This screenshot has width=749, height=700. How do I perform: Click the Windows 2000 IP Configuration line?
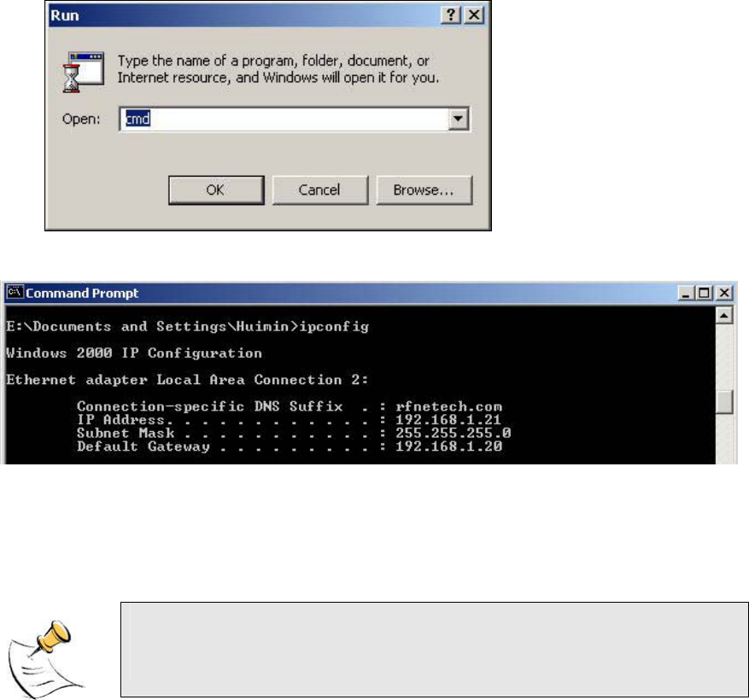coord(134,353)
